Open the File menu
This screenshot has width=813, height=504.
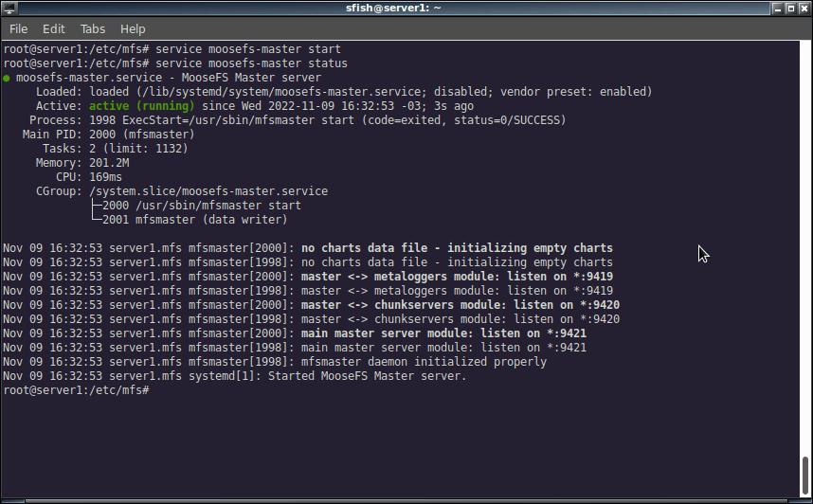pos(19,29)
